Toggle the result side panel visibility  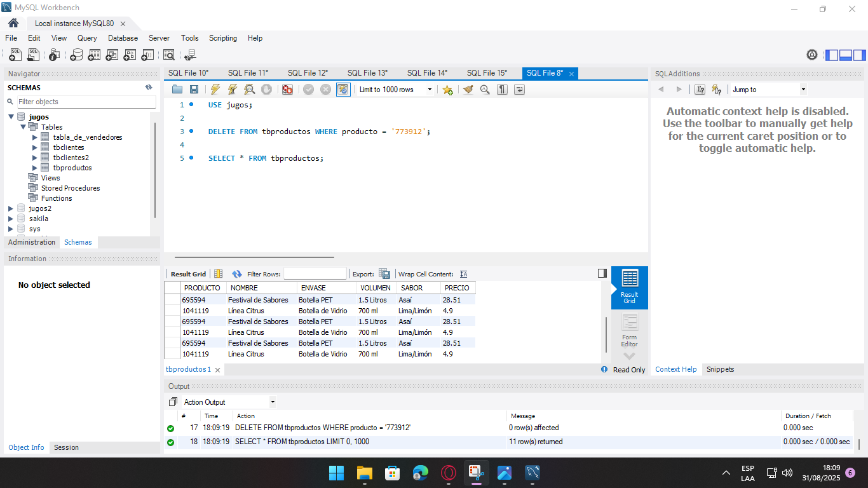(x=602, y=273)
